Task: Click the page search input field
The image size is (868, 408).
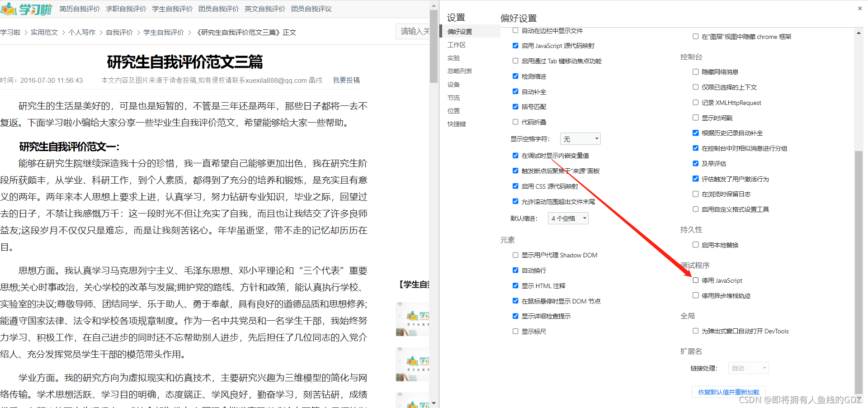Action: 412,31
